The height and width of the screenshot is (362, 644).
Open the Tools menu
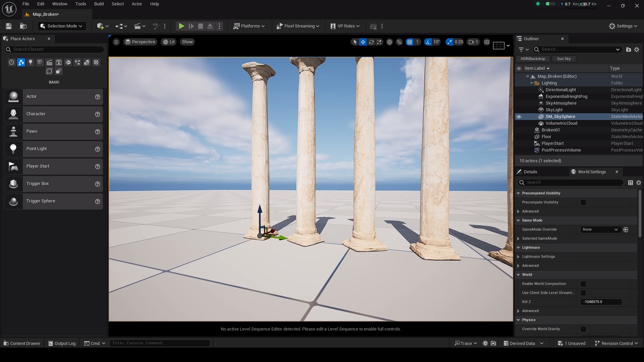coord(80,4)
